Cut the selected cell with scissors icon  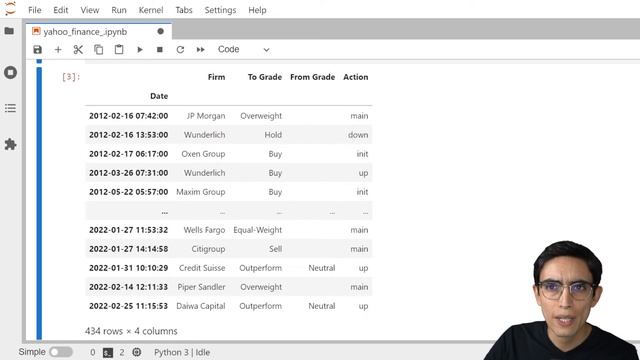[78, 49]
